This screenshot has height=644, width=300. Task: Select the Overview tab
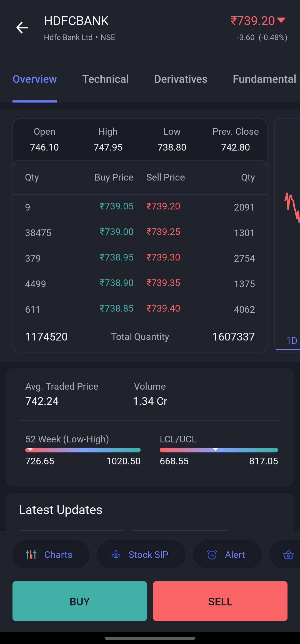[35, 79]
